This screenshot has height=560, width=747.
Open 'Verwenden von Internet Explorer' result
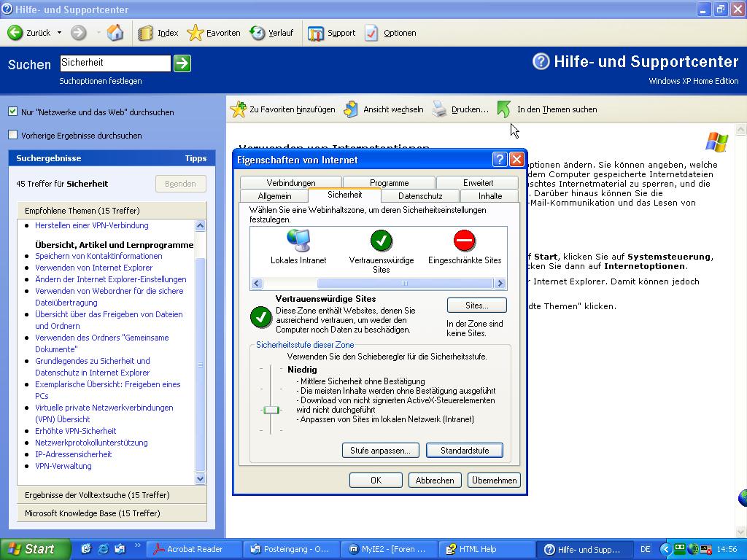[94, 268]
